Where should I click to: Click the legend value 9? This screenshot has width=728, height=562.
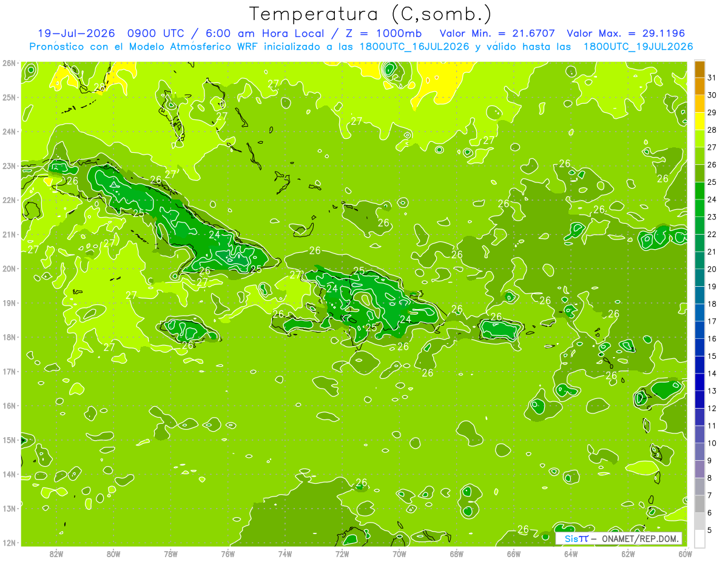pyautogui.click(x=710, y=461)
